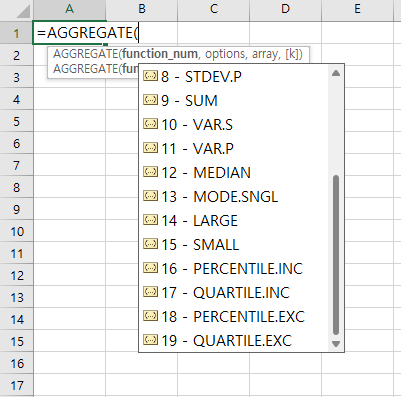Click the icon beside 8 - STDEV.P
Image resolution: width=401 pixels, height=397 pixels.
[150, 76]
